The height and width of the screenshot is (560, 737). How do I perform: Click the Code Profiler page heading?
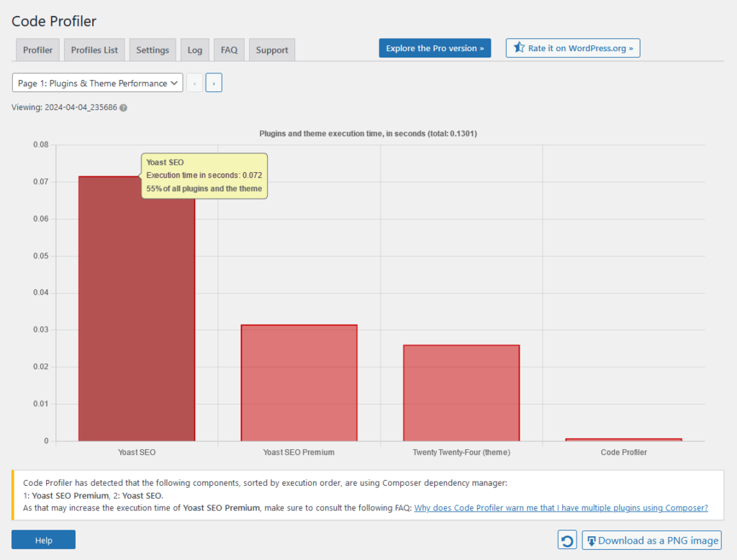(54, 21)
